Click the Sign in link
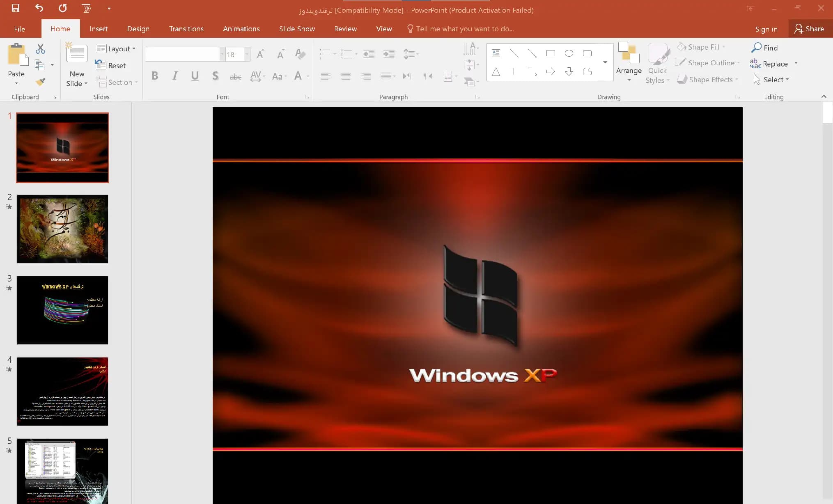 766,29
